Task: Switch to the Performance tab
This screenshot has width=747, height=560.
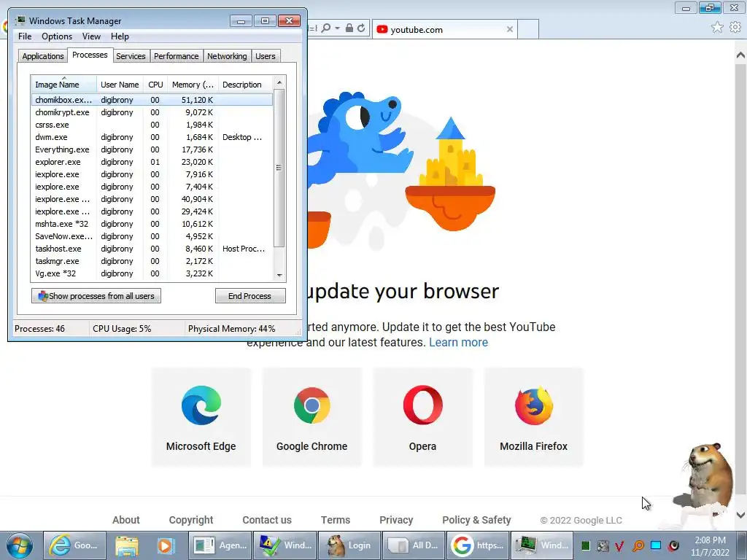Action: [177, 56]
